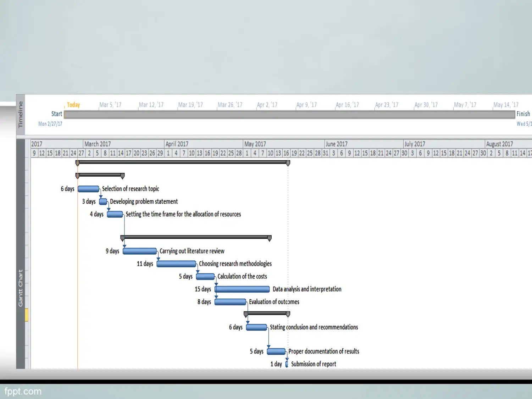This screenshot has width=532, height=399.
Task: Click the Finish label on timeline
Action: 523,114
